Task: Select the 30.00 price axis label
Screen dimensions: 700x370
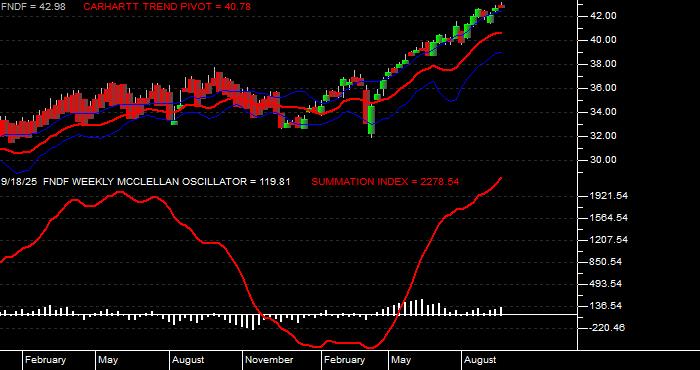Action: (x=604, y=160)
